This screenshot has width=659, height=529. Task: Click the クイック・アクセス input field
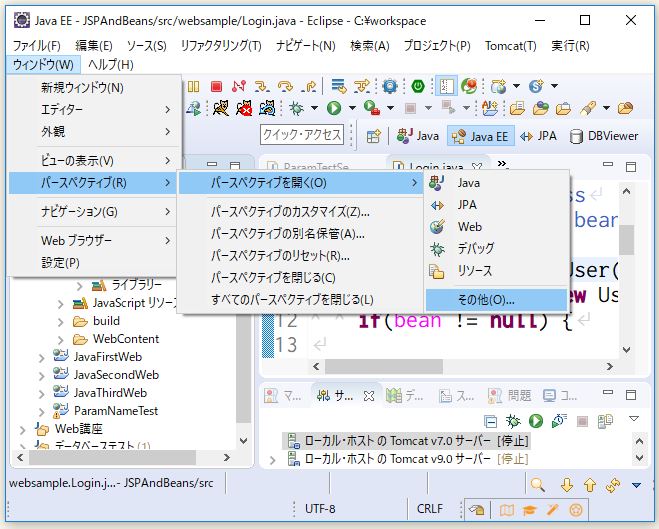click(x=302, y=135)
